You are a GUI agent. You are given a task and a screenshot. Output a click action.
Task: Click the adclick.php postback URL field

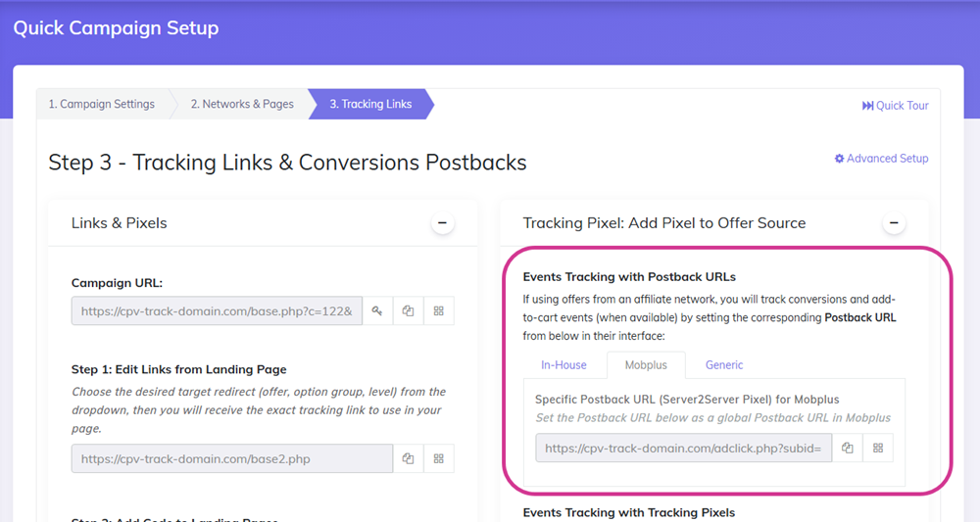(684, 449)
